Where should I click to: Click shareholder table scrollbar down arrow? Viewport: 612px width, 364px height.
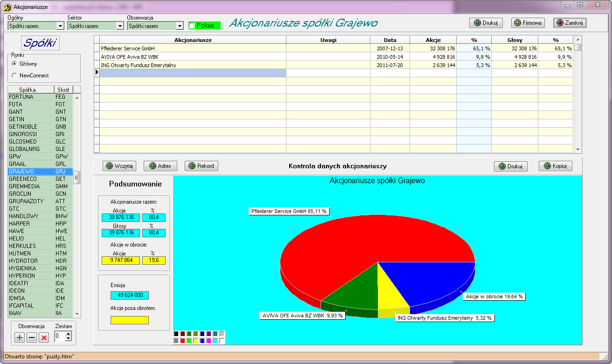tap(578, 150)
